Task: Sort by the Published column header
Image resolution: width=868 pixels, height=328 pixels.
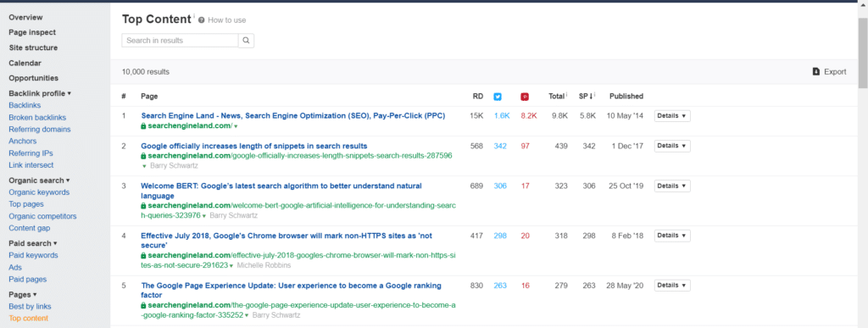Action: (626, 97)
